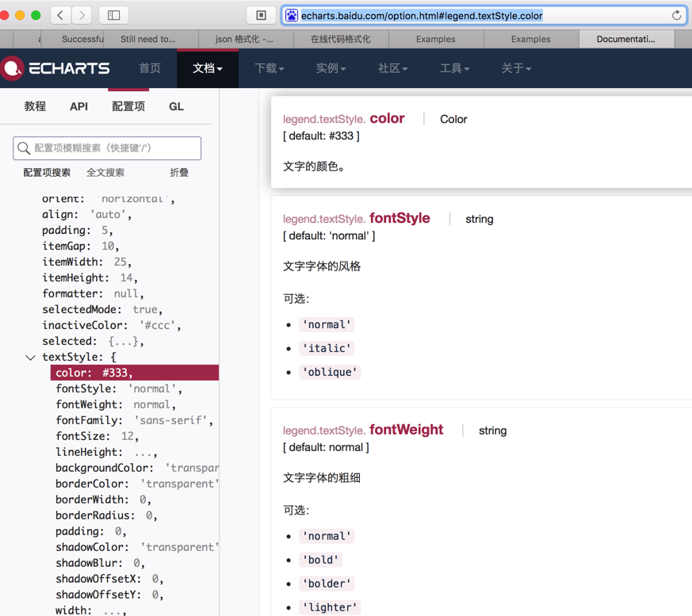Switch to the 'json 格式化' tab

pyautogui.click(x=246, y=40)
